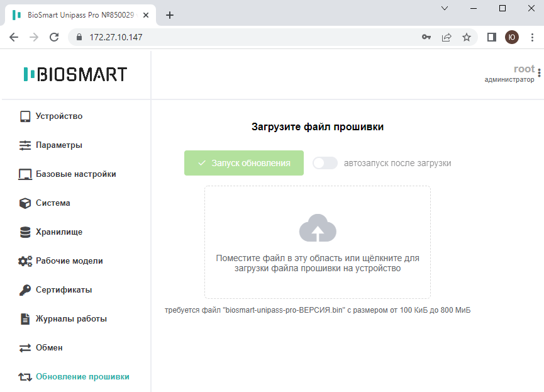Open the root user options dots

pyautogui.click(x=539, y=73)
